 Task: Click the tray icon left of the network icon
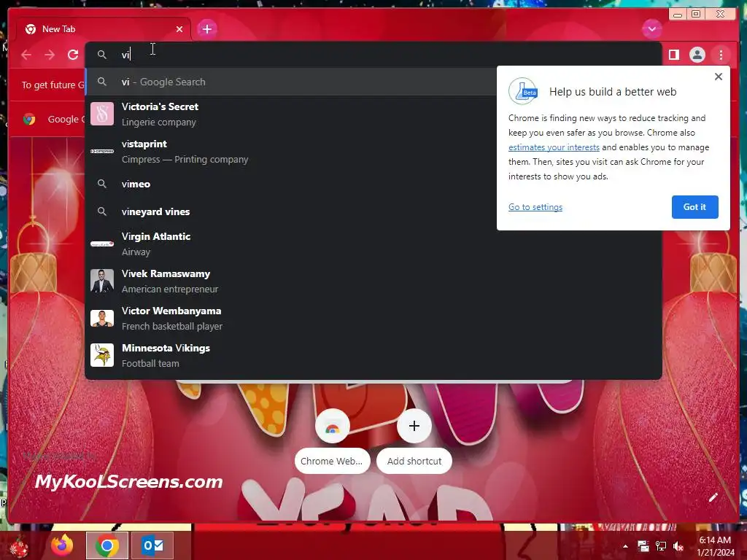(643, 546)
